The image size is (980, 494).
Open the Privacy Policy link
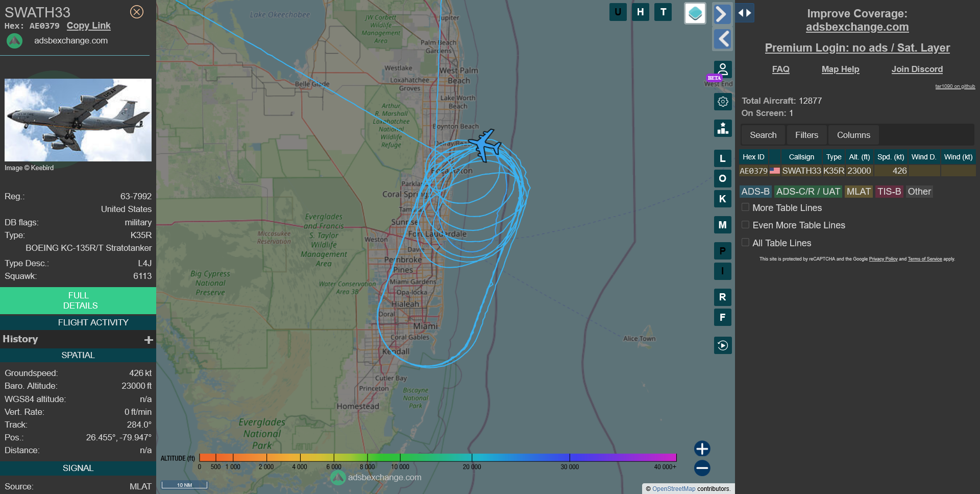click(x=883, y=259)
